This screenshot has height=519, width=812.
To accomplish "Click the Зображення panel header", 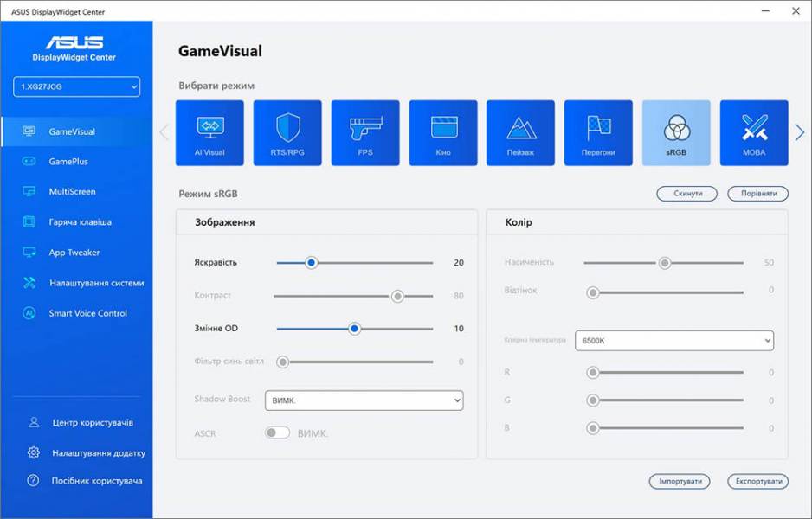I will point(225,222).
